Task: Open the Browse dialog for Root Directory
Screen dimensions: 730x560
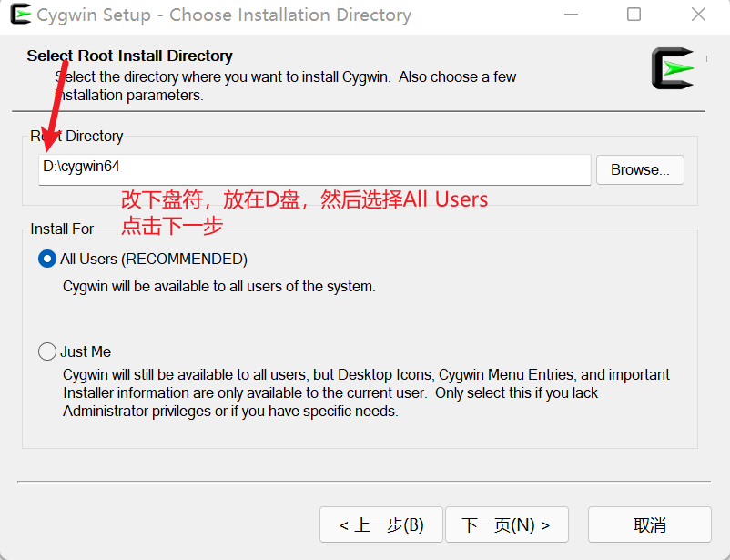Action: coord(639,169)
